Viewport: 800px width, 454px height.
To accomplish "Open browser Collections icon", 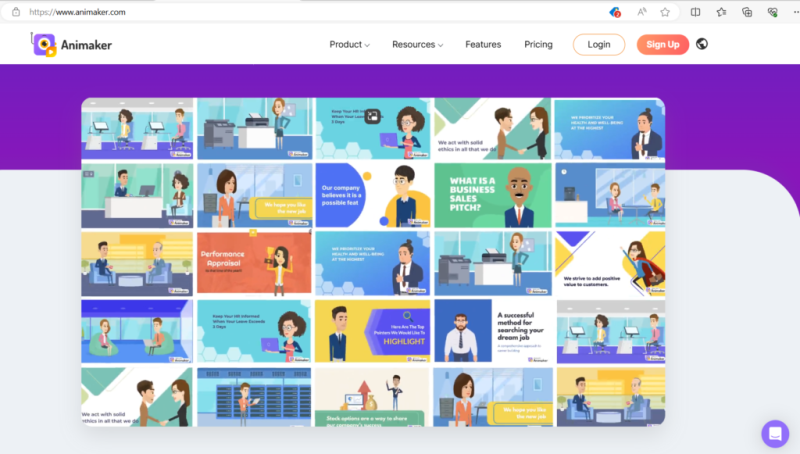I will (747, 12).
